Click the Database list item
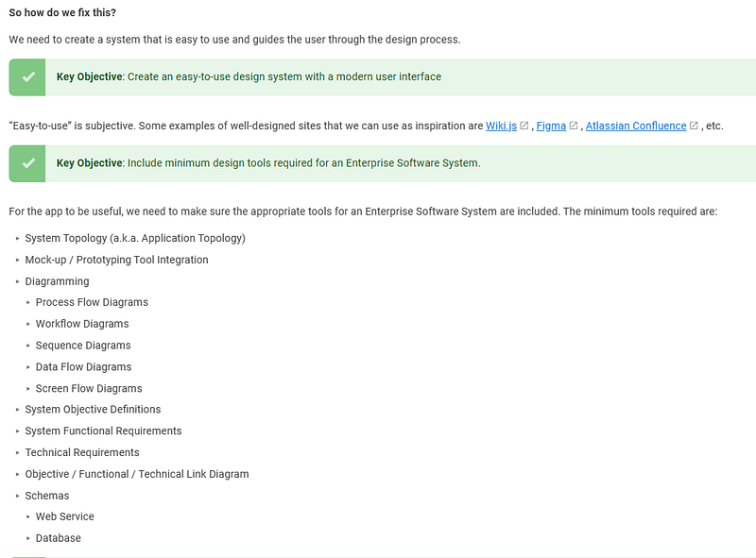Image resolution: width=756 pixels, height=558 pixels. click(x=59, y=538)
